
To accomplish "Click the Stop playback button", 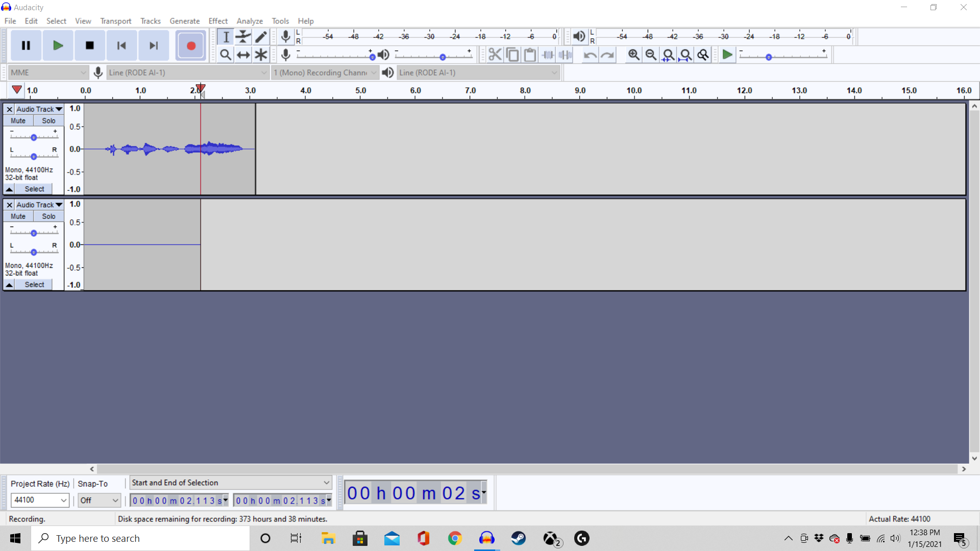I will pos(90,45).
